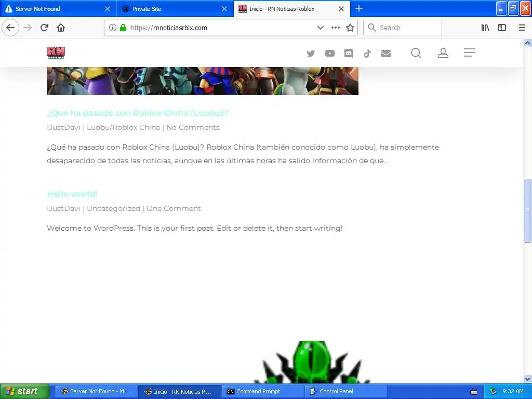Open the Discord social icon

point(349,54)
